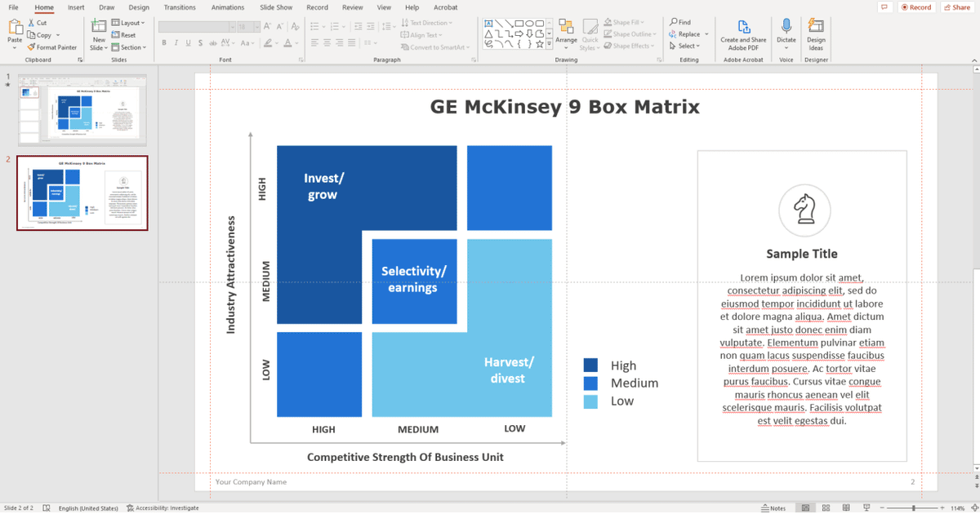Activate the Format Painter brush
Viewport: 980px width, 514px height.
tap(51, 47)
